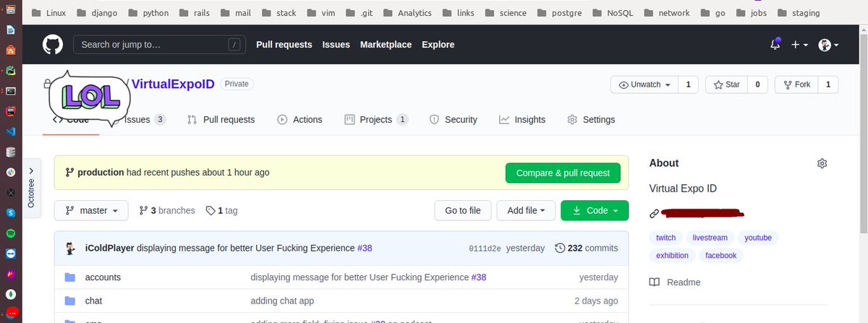Image resolution: width=868 pixels, height=323 pixels.
Task: Open the green Code download dropdown
Action: 595,210
